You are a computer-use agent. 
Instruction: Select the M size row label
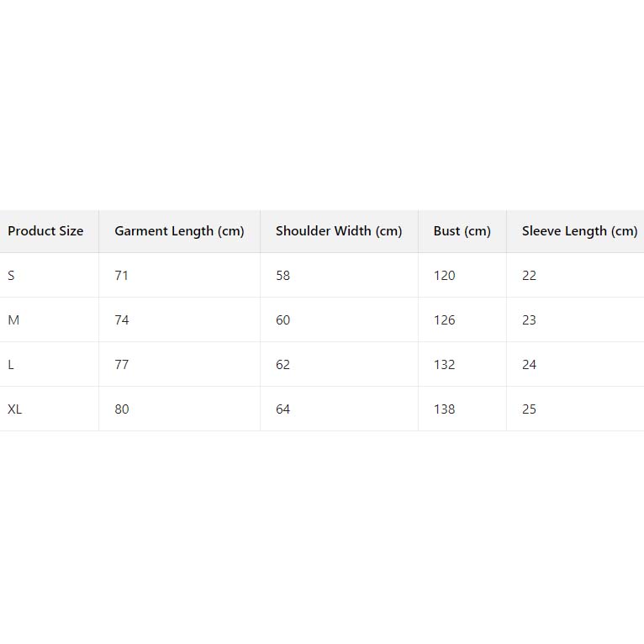(x=13, y=320)
